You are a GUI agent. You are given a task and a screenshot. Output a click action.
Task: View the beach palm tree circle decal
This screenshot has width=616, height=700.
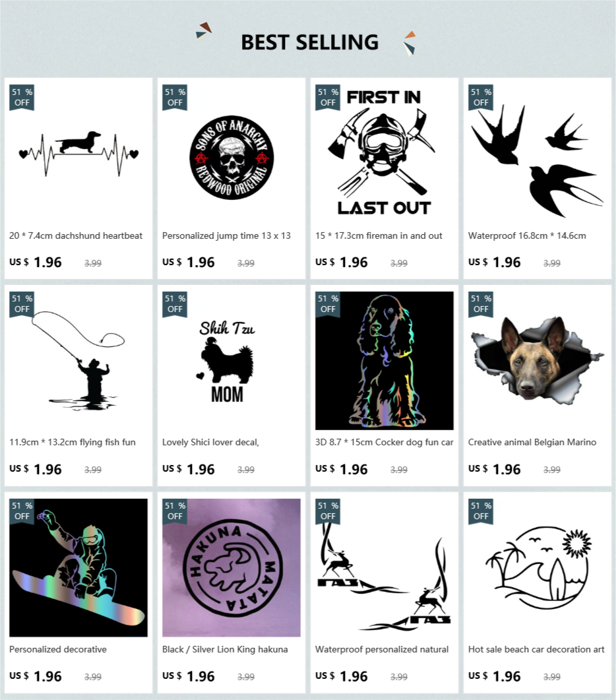point(537,567)
